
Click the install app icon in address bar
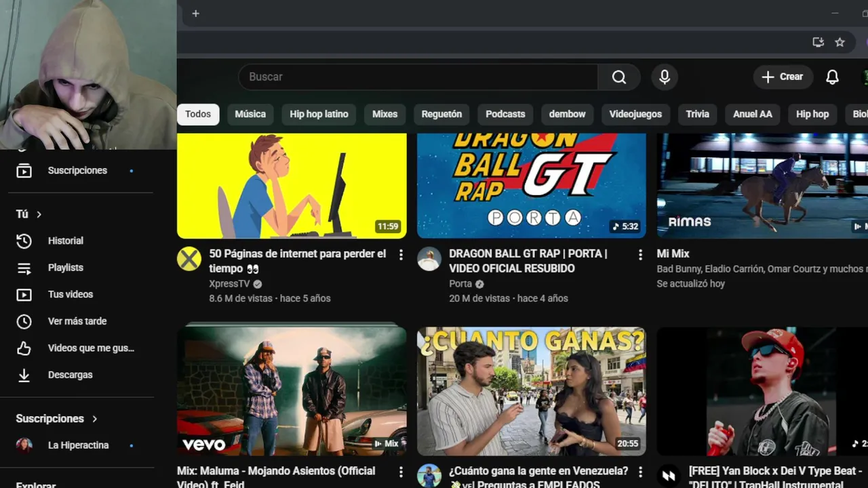point(818,42)
